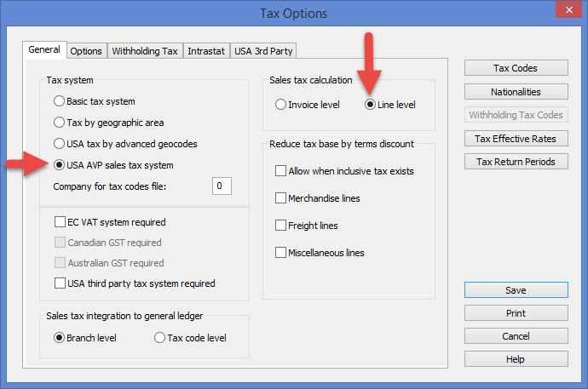588x389 pixels.
Task: Open the USA 3rd Party tab
Action: tap(263, 51)
